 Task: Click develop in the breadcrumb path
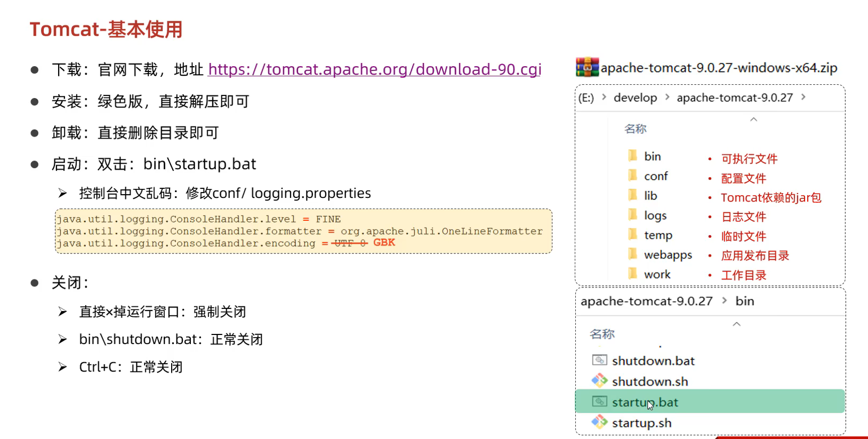pos(635,98)
